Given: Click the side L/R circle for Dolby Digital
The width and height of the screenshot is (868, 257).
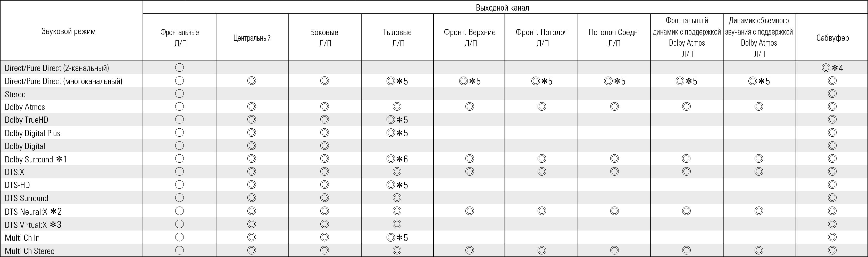Looking at the screenshot, I should 324,146.
